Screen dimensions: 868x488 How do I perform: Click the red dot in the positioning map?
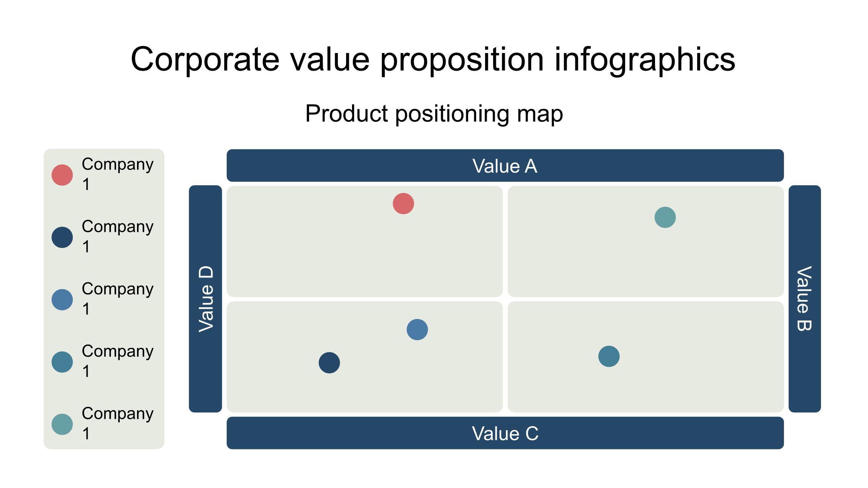403,204
